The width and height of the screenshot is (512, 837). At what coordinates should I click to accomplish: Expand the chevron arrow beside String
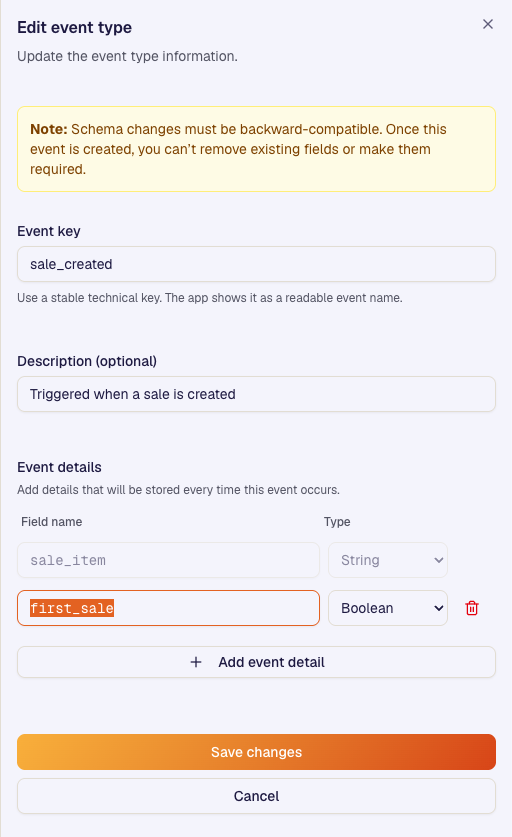[438, 560]
